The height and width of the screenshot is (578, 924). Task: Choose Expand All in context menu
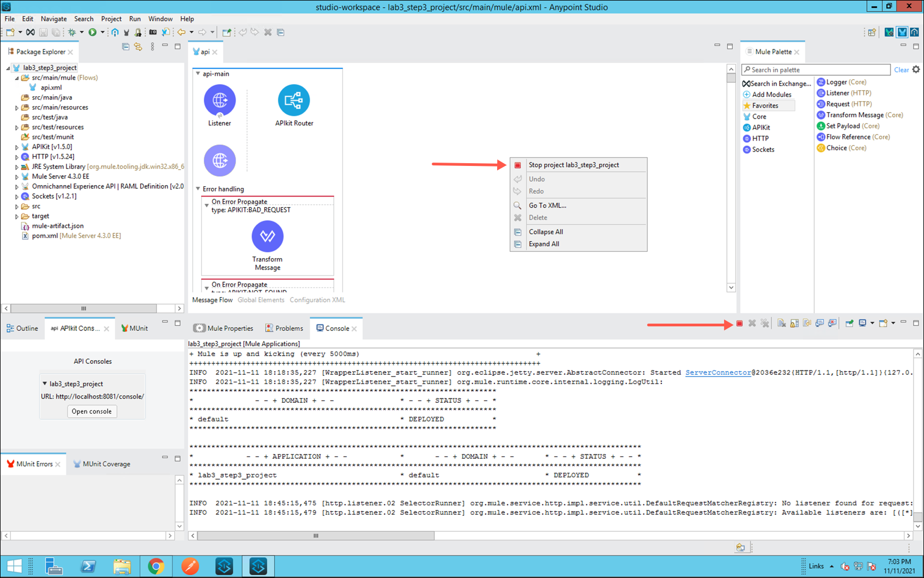click(578, 244)
